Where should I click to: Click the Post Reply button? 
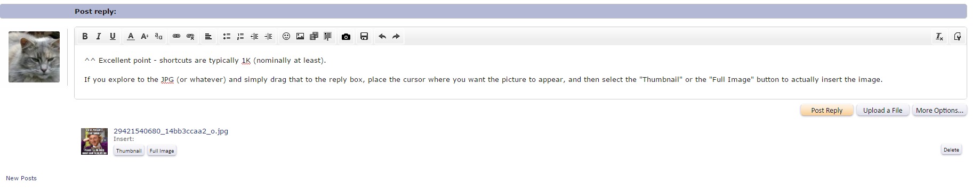point(826,110)
